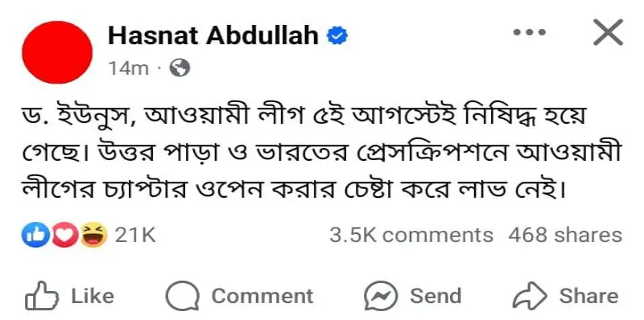Click the blue verified badge
Screen dimensions: 644x320
[337, 36]
